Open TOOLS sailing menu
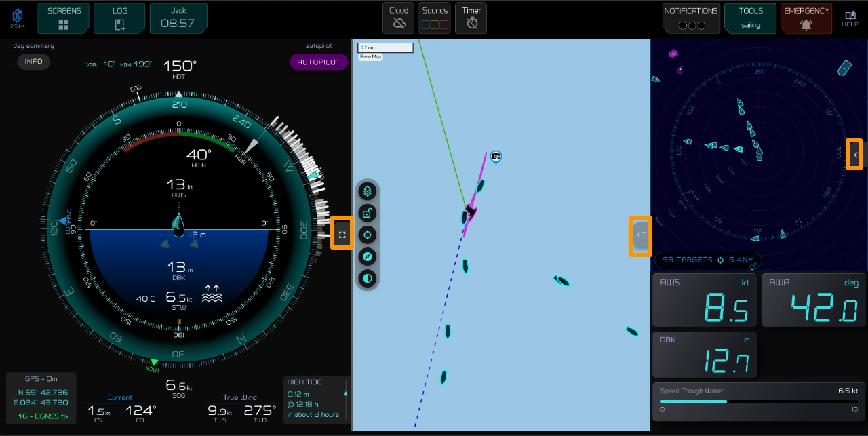868x436 pixels. tap(750, 18)
